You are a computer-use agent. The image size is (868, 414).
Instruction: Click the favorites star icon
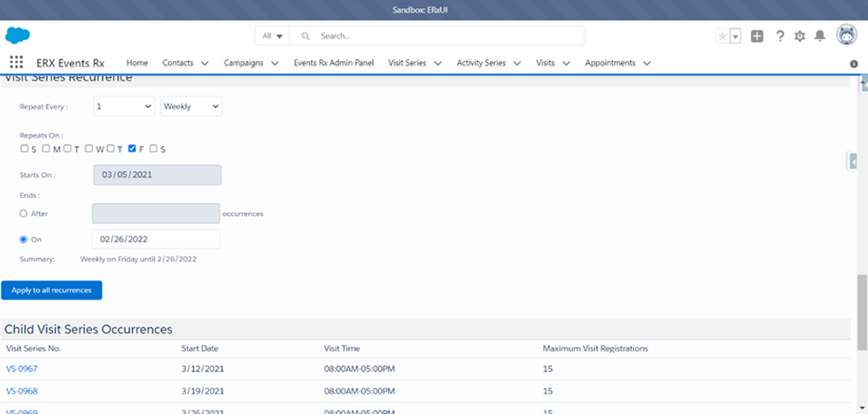click(723, 36)
